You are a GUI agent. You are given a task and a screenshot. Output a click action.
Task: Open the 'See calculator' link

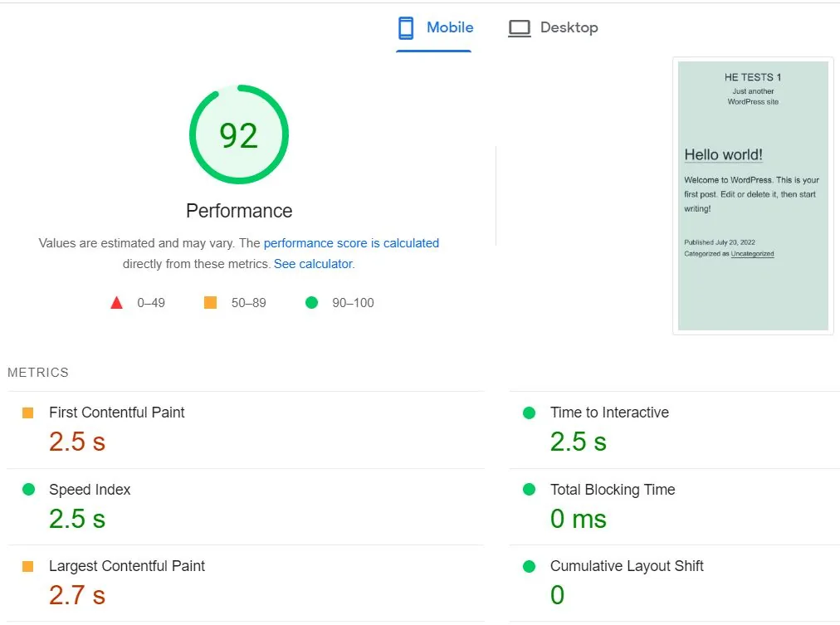click(314, 264)
